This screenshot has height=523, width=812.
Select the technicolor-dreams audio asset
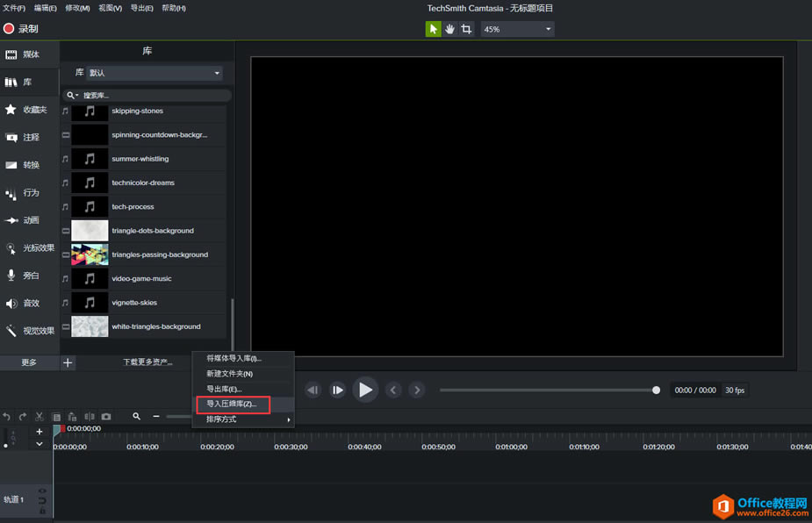click(144, 183)
